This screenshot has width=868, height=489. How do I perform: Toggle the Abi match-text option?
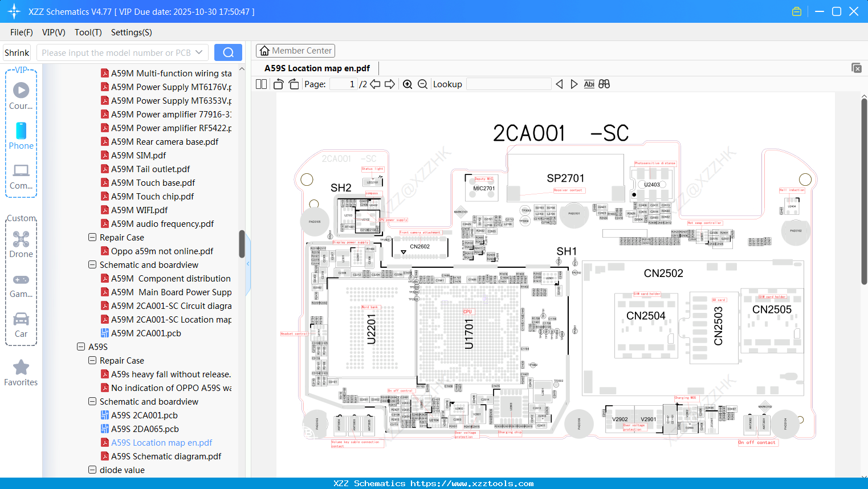coord(589,84)
